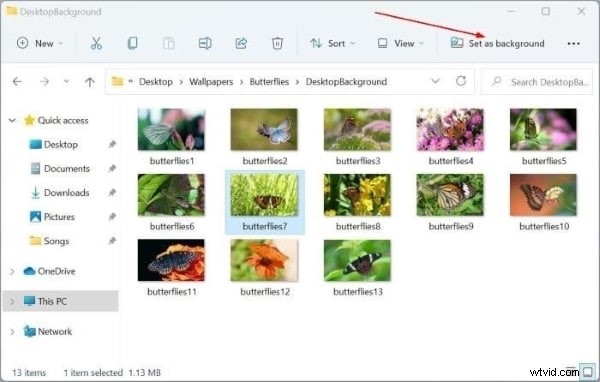Pin icon next to Documents
The height and width of the screenshot is (382, 600).
point(112,168)
